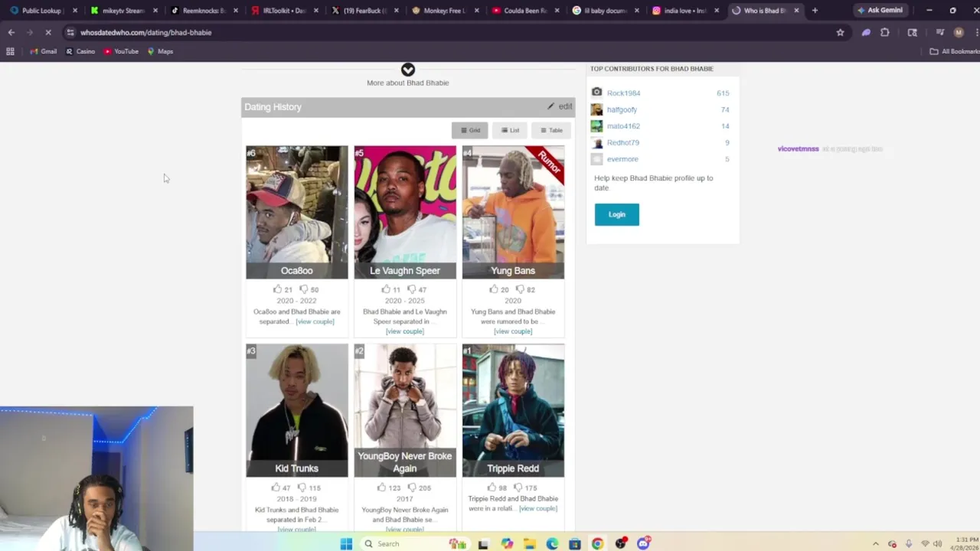
Task: Thumbs down the Le Vaughn Speer couple
Action: click(x=411, y=289)
